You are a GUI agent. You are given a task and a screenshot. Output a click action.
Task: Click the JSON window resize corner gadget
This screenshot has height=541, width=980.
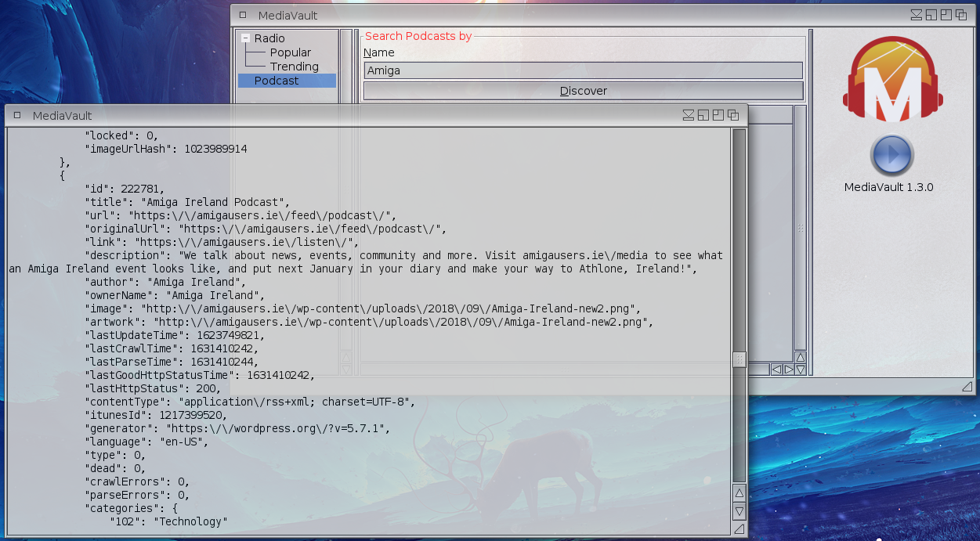coord(739,529)
